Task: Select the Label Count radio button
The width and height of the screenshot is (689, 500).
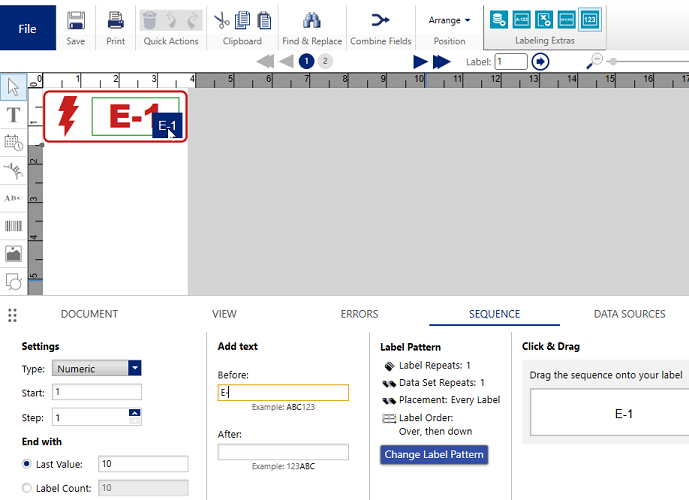Action: tap(26, 488)
